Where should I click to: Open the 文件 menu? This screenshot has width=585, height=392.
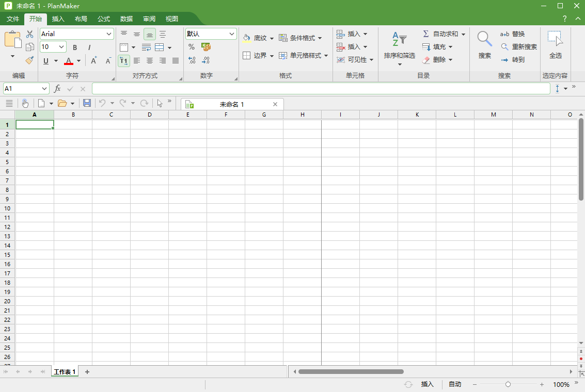12,19
